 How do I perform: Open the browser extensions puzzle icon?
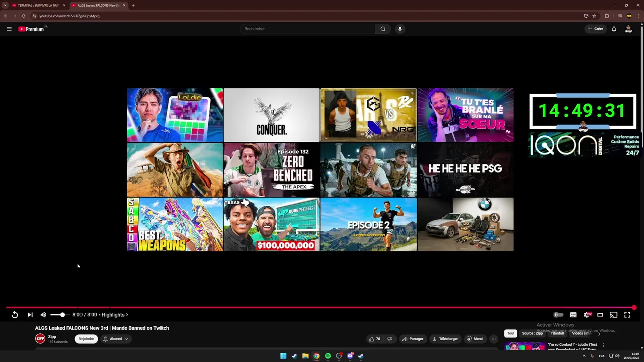607,16
